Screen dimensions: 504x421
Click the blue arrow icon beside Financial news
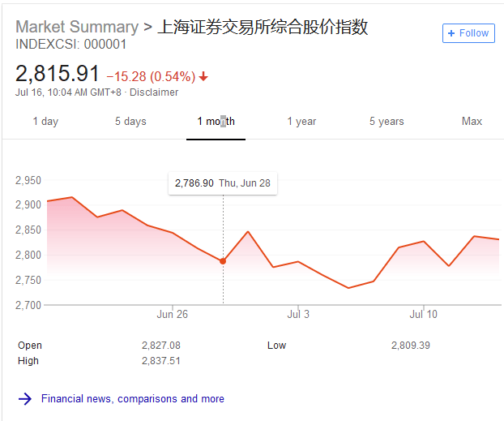click(25, 399)
